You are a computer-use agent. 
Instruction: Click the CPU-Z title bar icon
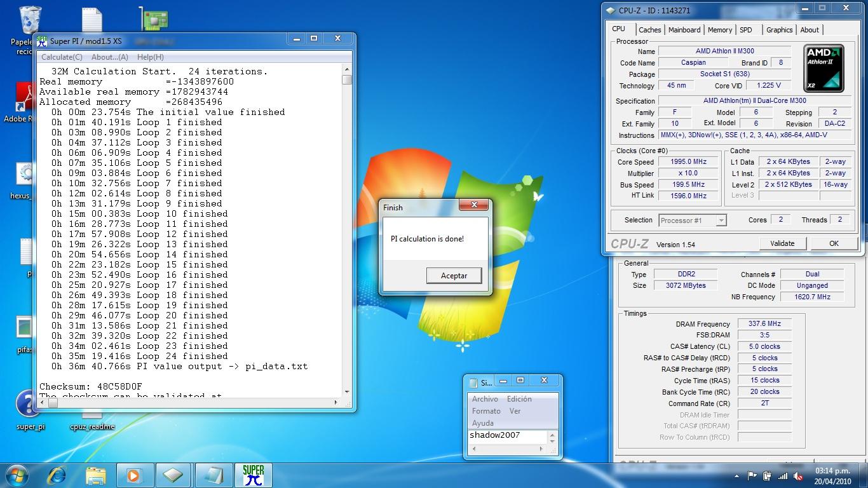tap(611, 10)
